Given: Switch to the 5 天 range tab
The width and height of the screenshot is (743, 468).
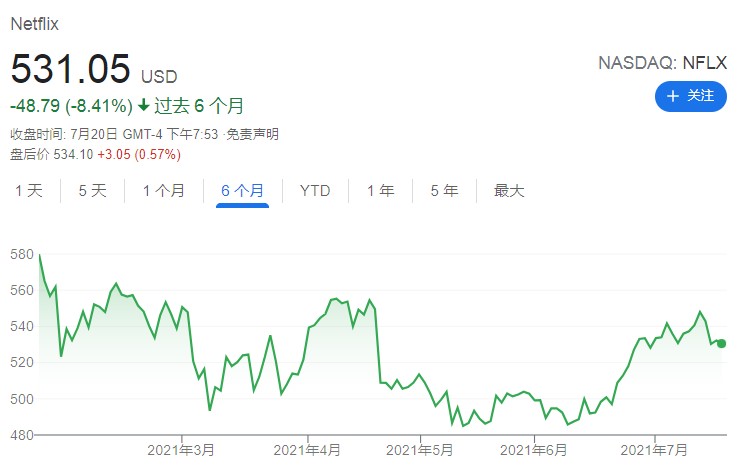Looking at the screenshot, I should 92,191.
